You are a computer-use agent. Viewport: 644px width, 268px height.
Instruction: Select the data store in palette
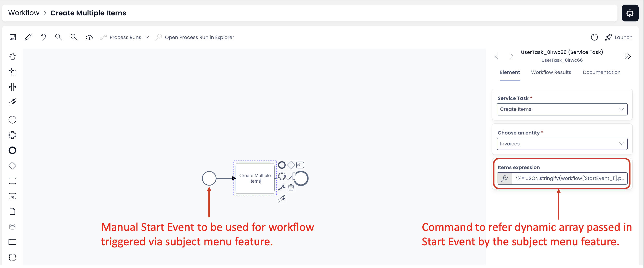[x=13, y=227]
